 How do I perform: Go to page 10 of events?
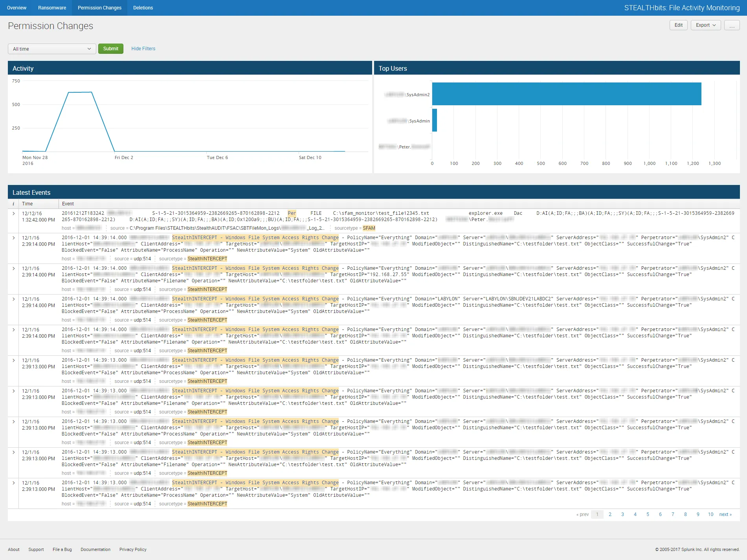tap(710, 514)
